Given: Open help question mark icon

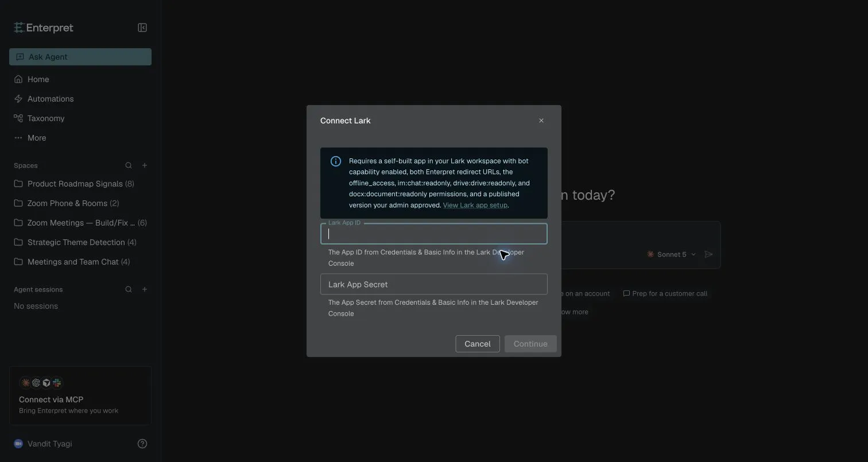Looking at the screenshot, I should [142, 444].
